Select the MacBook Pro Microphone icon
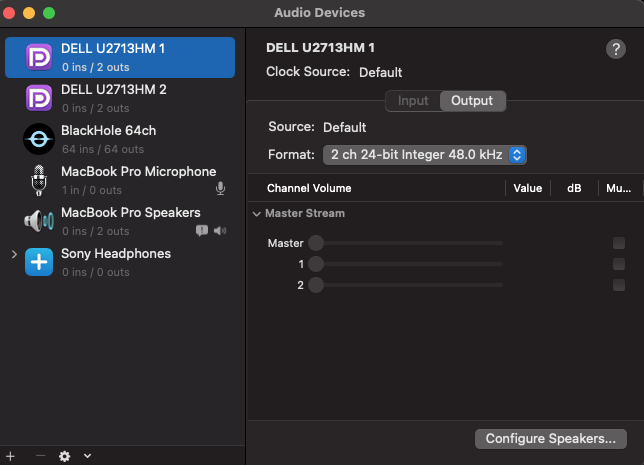The image size is (644, 465). (x=39, y=180)
